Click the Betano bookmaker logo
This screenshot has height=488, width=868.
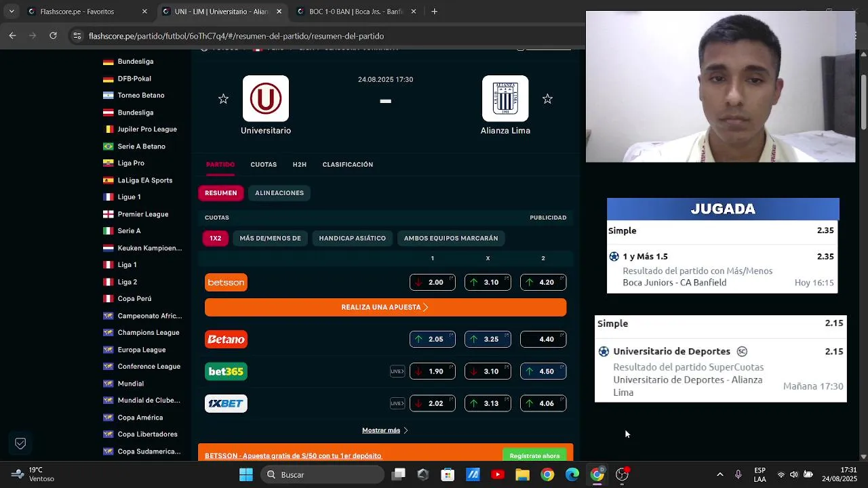226,339
